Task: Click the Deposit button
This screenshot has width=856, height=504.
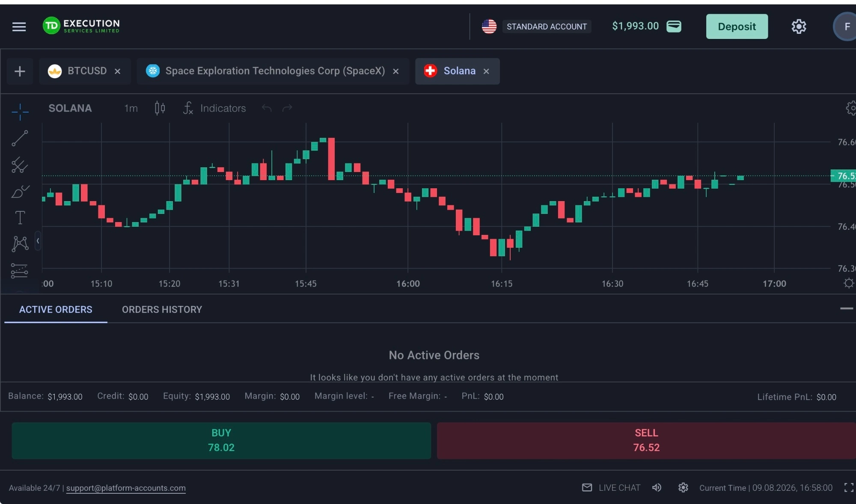Action: (x=737, y=27)
